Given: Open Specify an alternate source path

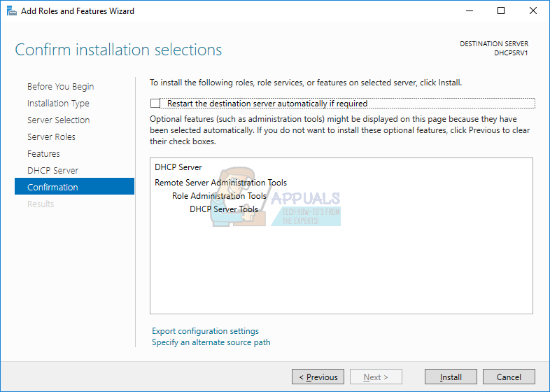Looking at the screenshot, I should (x=211, y=342).
